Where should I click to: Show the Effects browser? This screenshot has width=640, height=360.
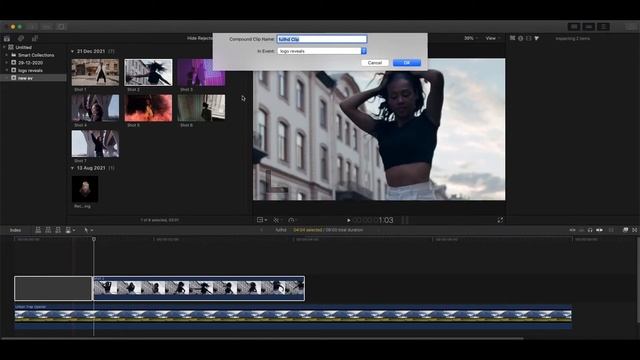[625, 230]
